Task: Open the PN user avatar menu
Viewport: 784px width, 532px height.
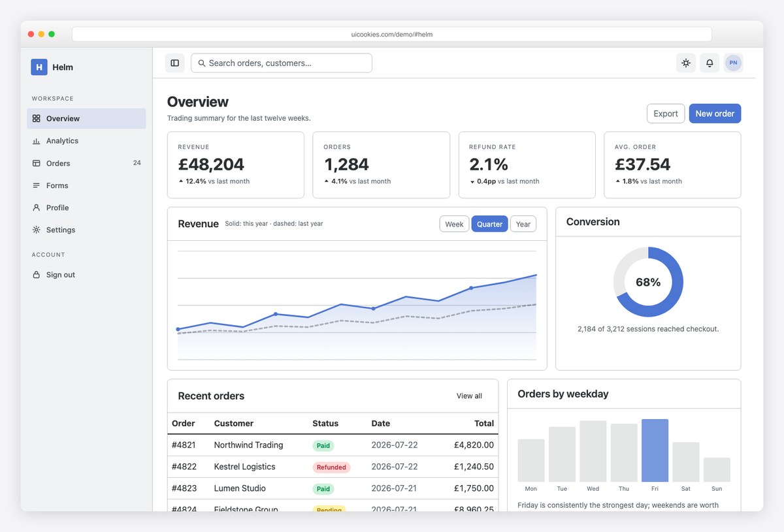Action: (734, 63)
